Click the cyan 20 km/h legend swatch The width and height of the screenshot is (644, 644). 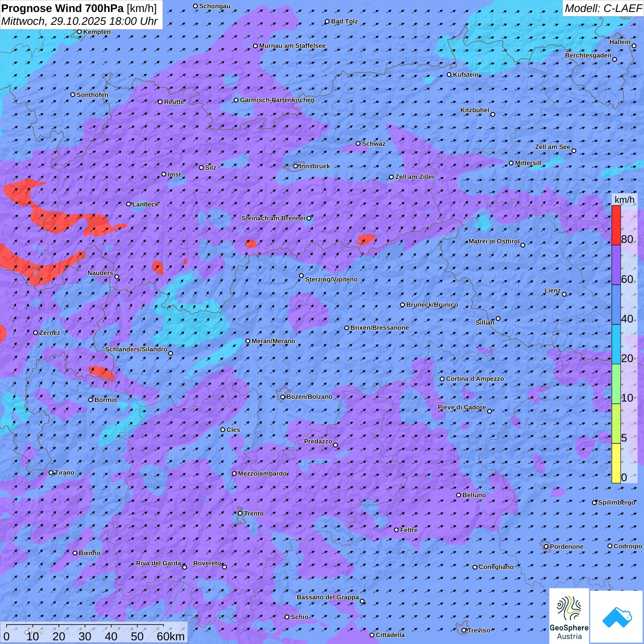point(616,344)
